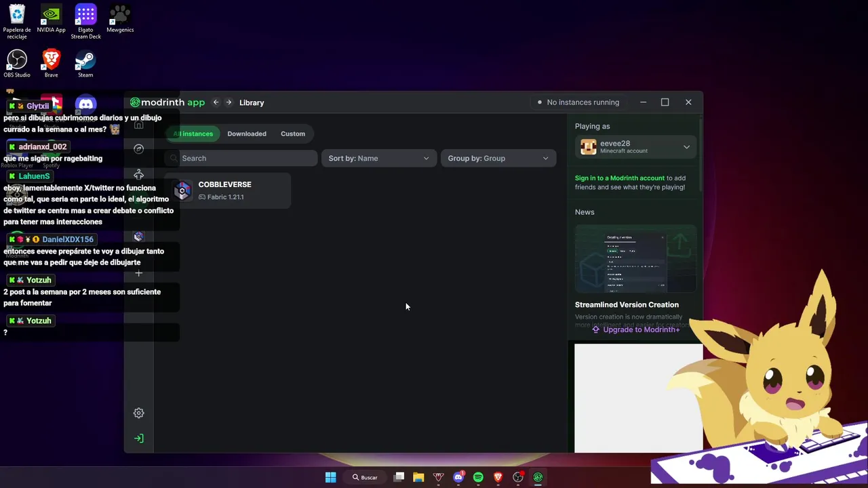Image resolution: width=868 pixels, height=488 pixels.
Task: Click the sign-in arrow icon in the sidebar
Action: point(138,439)
